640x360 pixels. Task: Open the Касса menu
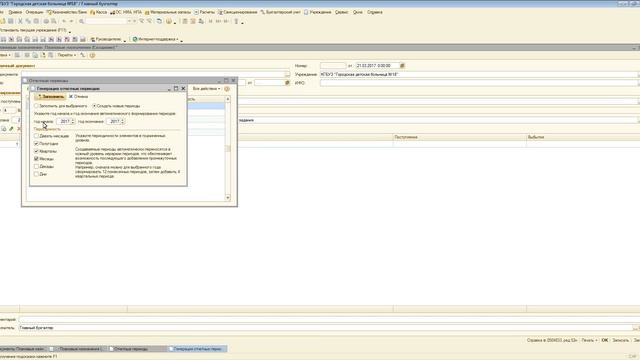click(99, 12)
